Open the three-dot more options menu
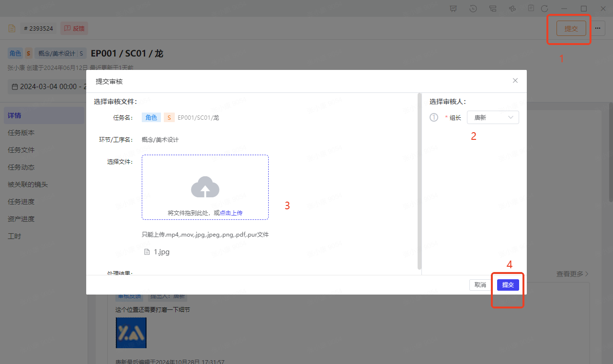Viewport: 613px width, 364px height. 597,28
